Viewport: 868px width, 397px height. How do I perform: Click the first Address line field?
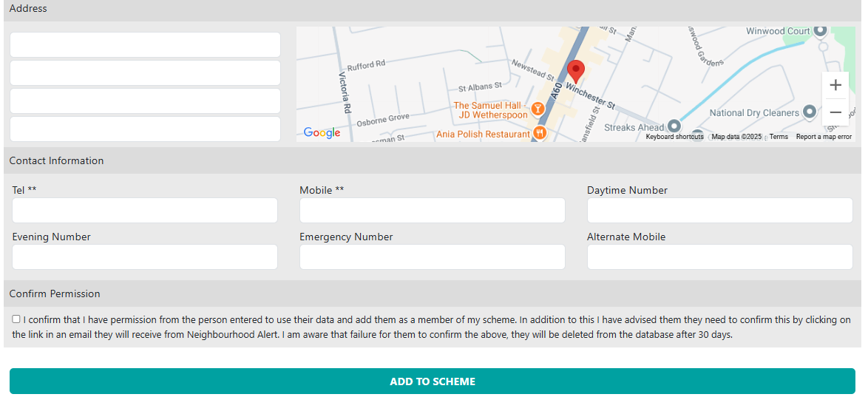pos(145,44)
